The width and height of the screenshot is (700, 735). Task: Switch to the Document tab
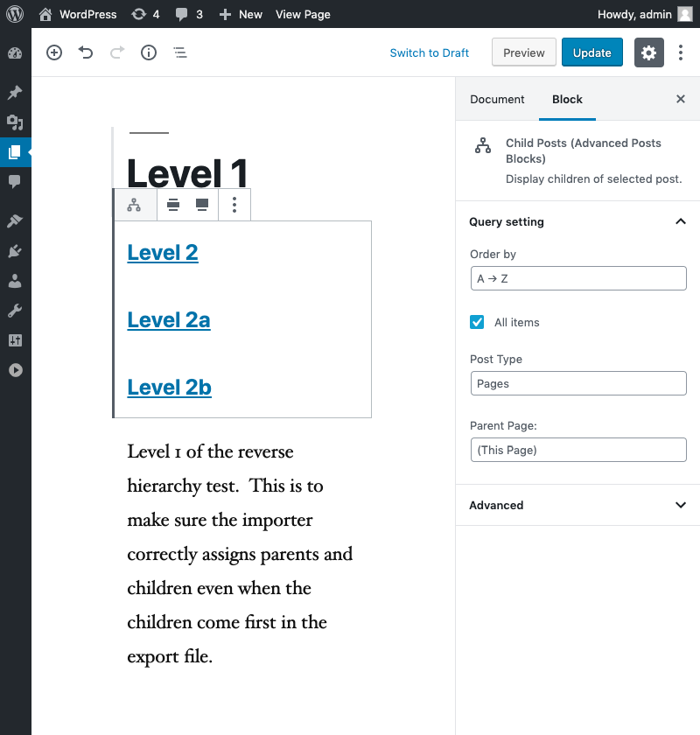497,100
